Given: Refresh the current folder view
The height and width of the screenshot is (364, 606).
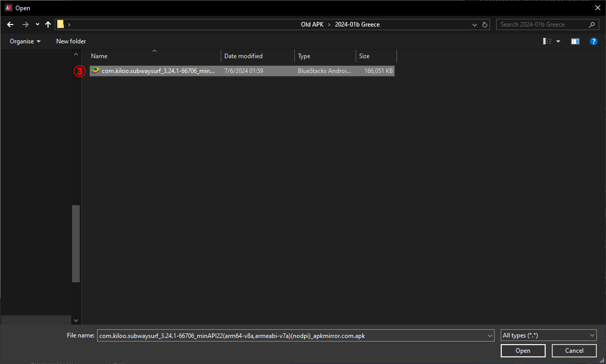Looking at the screenshot, I should pos(484,25).
